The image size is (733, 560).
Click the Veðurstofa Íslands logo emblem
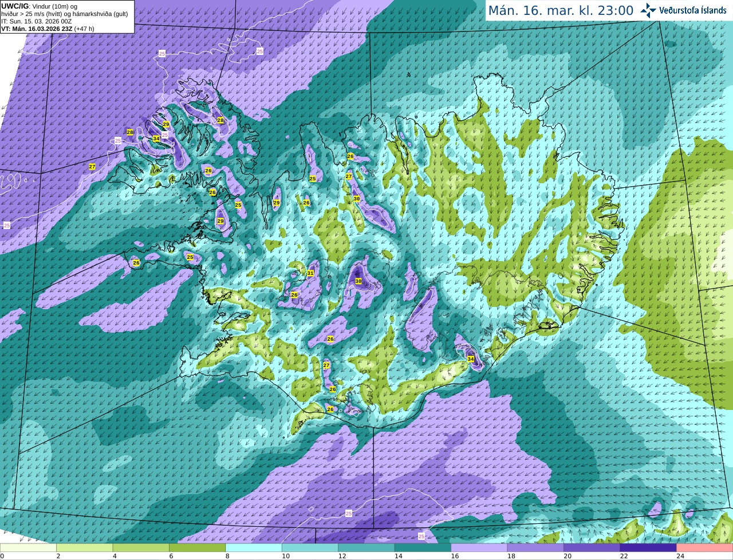pos(648,10)
